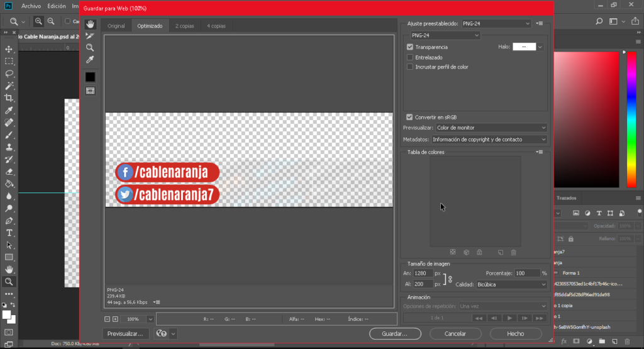Screen dimensions: 644x349
Task: Select the Blur tool
Action: 9,196
